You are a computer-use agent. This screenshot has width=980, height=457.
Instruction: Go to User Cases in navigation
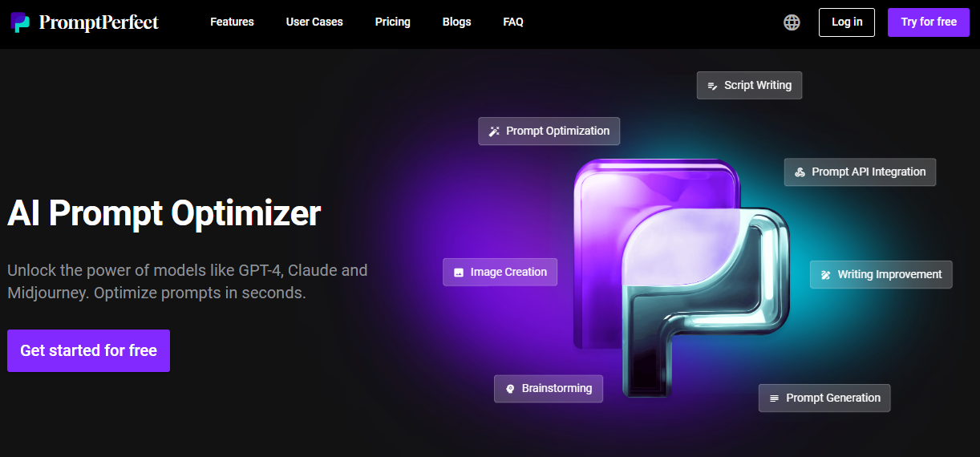pos(314,22)
